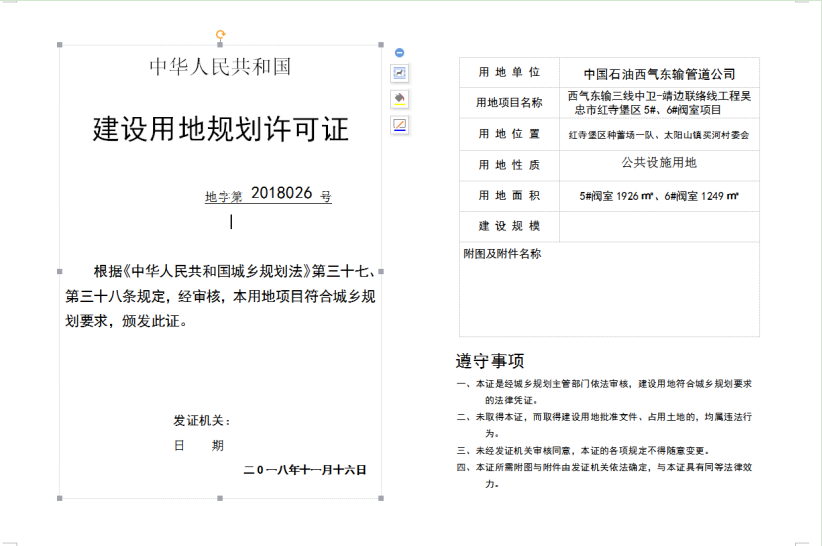The width and height of the screenshot is (822, 546).
Task: Click the shape outline pen icon
Action: click(399, 124)
